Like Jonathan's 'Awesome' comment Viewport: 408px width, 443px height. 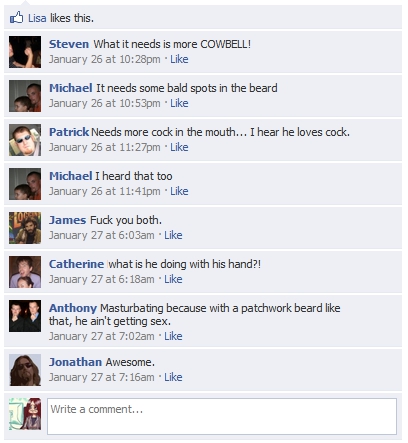click(x=173, y=377)
